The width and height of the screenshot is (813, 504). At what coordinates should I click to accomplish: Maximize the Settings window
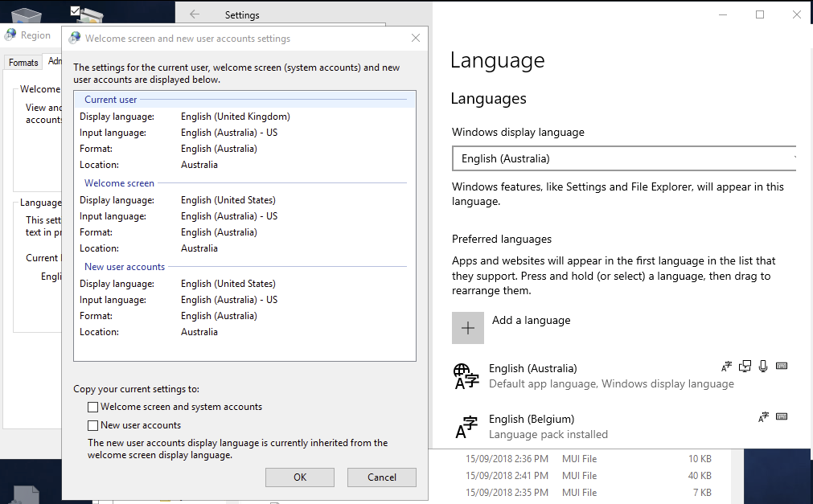click(760, 14)
